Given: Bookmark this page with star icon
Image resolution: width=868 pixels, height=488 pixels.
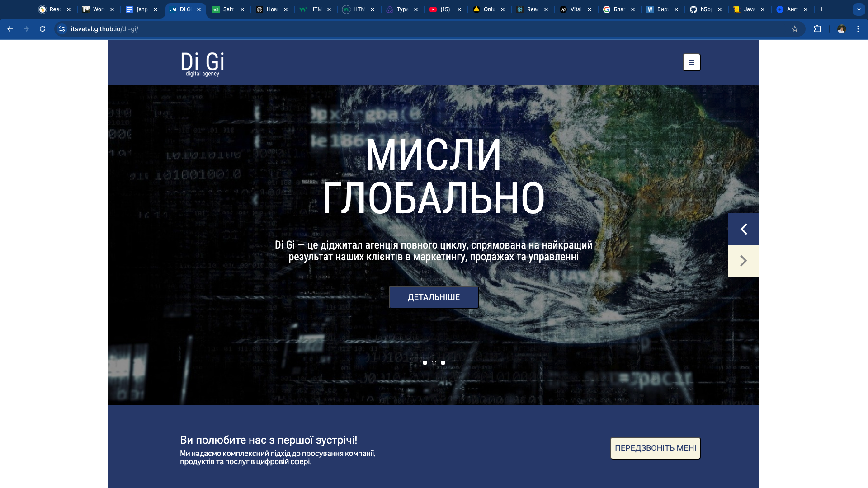Looking at the screenshot, I should [x=795, y=29].
